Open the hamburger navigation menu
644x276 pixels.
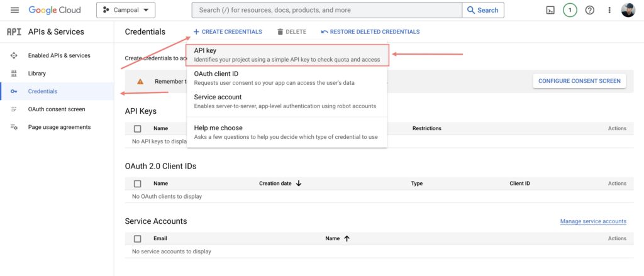click(15, 10)
